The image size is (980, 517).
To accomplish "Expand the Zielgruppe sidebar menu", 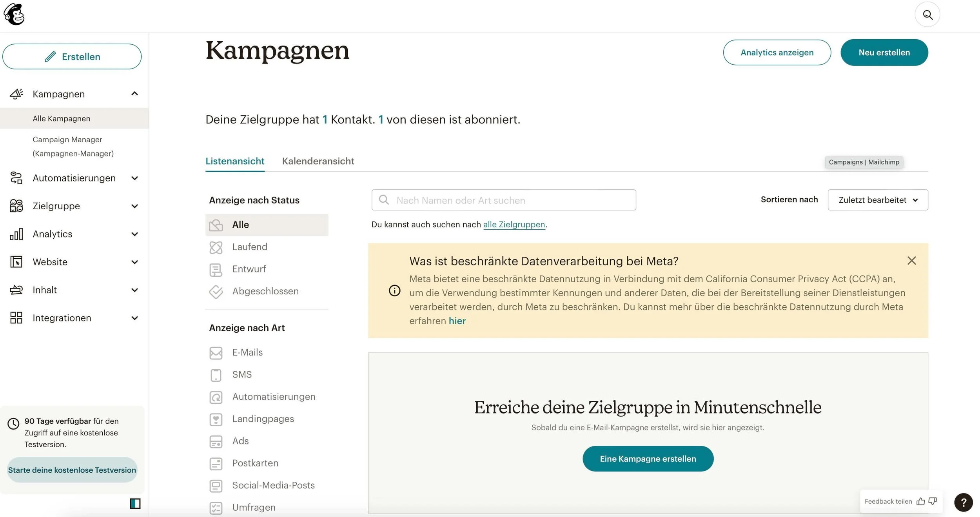I will click(134, 206).
